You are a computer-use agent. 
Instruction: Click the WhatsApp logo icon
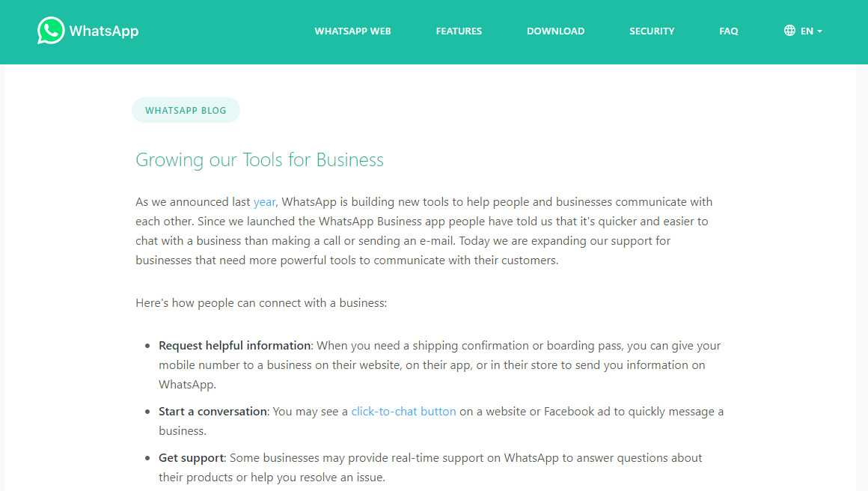(51, 31)
